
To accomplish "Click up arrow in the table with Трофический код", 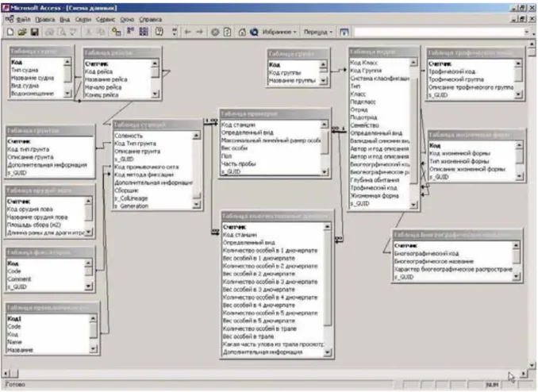I will coord(517,63).
